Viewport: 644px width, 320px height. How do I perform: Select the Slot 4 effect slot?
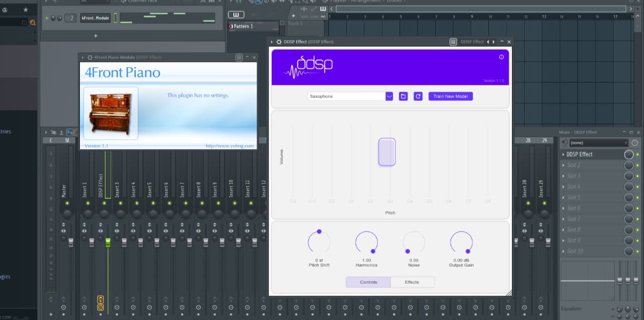pos(592,187)
